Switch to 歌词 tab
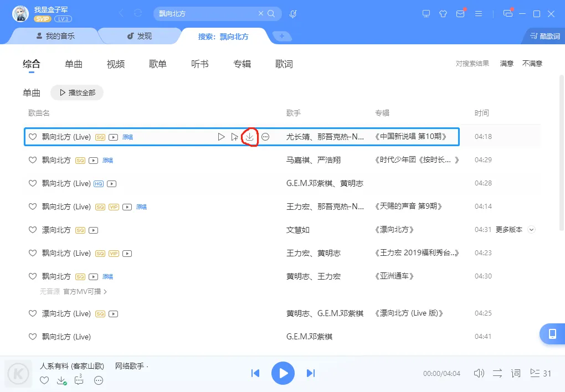 pos(284,64)
